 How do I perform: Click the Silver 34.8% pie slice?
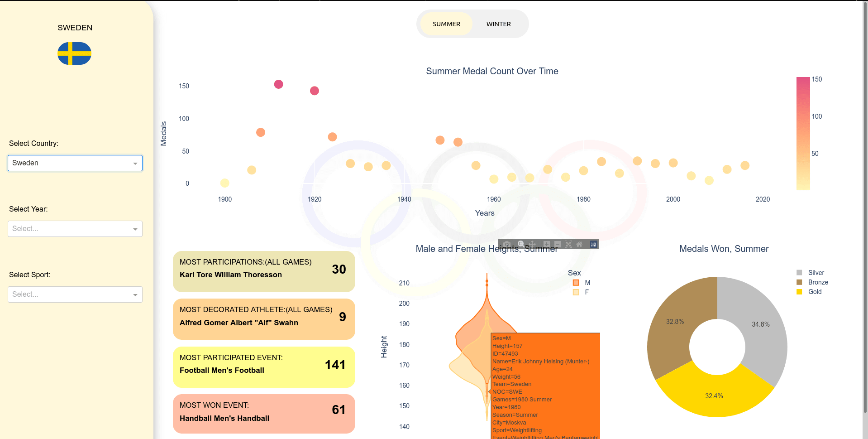pyautogui.click(x=761, y=324)
